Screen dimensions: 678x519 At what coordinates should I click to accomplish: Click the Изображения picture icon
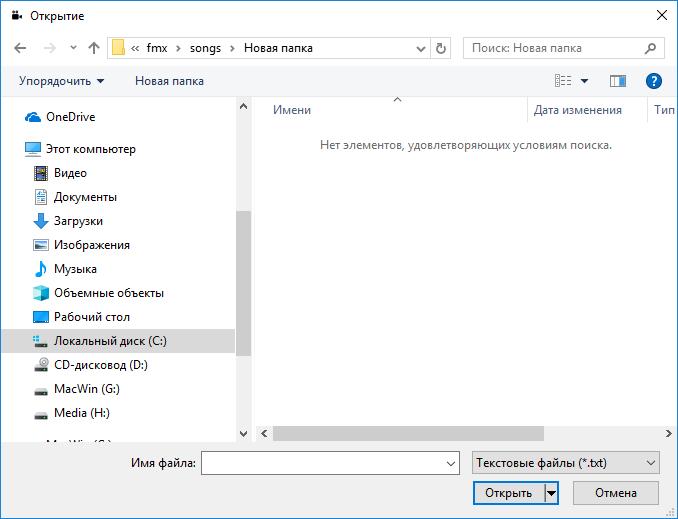point(41,245)
